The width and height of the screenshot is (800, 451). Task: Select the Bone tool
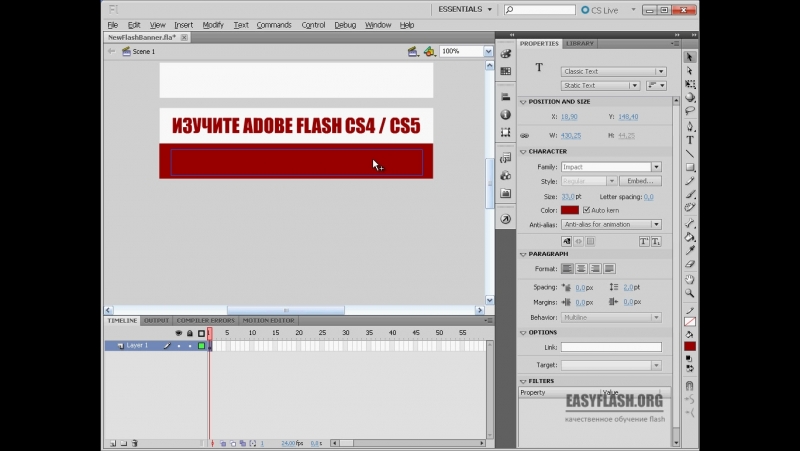[x=690, y=223]
